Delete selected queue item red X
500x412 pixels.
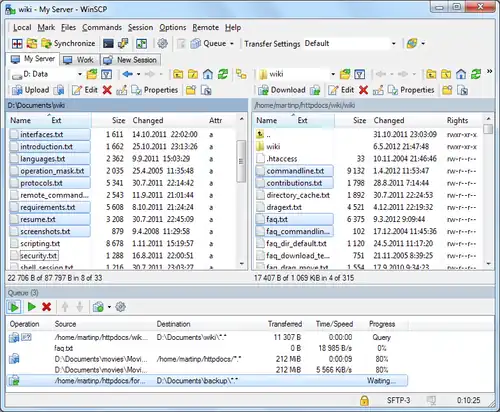pos(46,307)
